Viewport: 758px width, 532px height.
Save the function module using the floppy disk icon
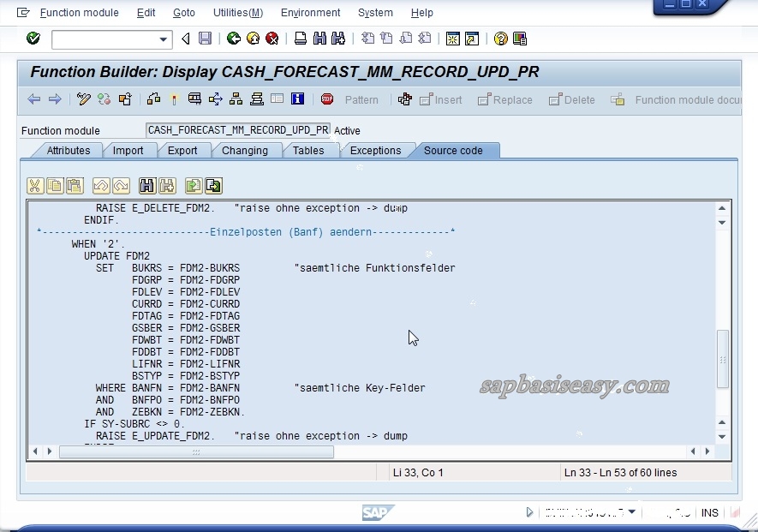(205, 39)
